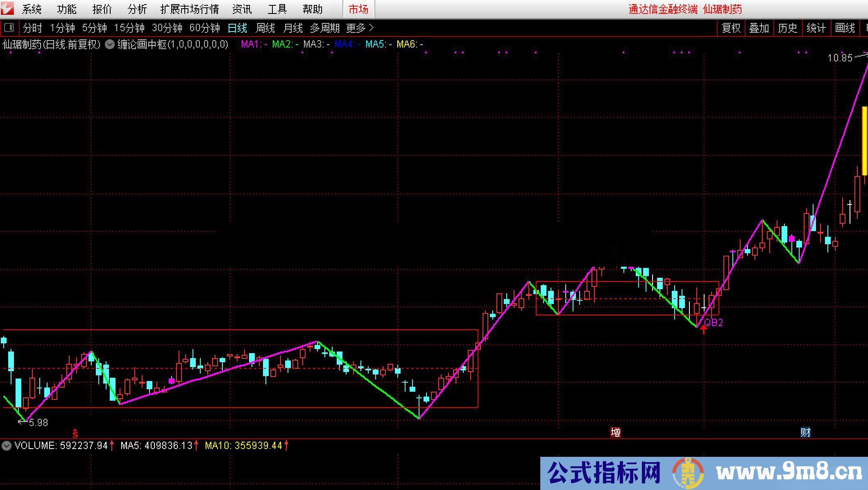Open 历史 historical data
The height and width of the screenshot is (490, 868).
787,28
